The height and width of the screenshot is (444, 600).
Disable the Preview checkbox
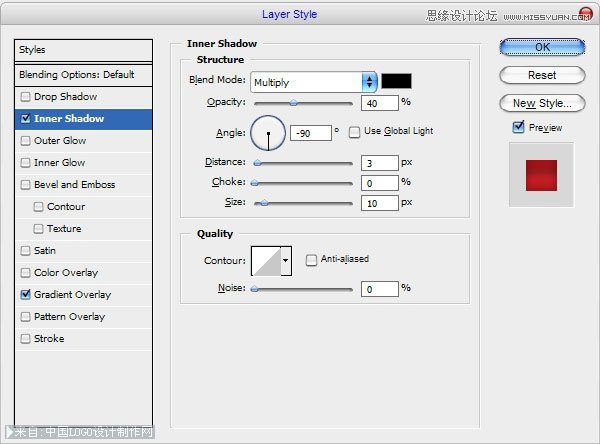(518, 127)
